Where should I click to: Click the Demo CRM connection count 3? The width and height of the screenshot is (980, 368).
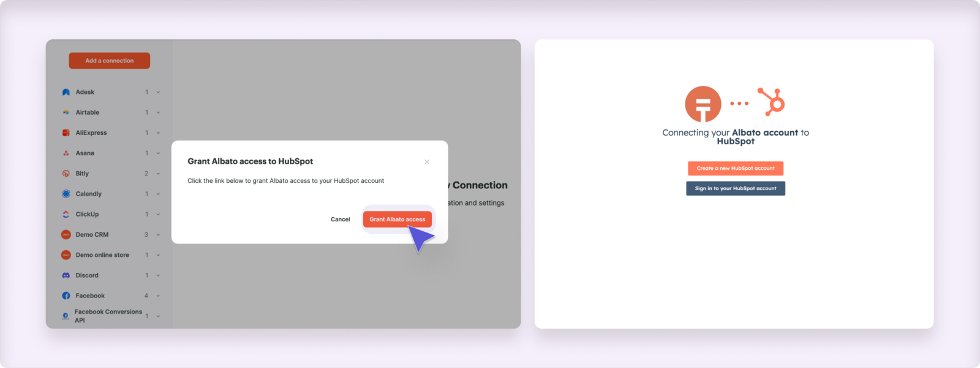point(146,234)
